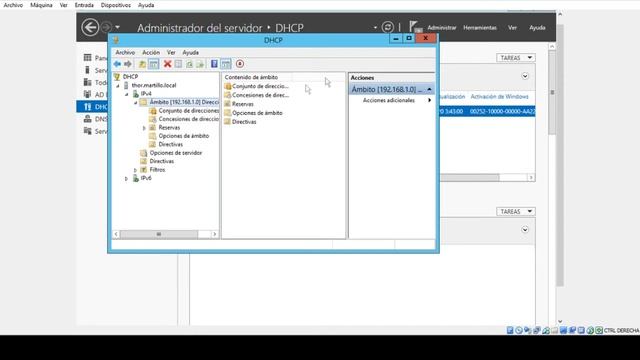Collapse the thor.martillo.local tree node
Viewport: 640px width, 360px height.
(x=118, y=86)
